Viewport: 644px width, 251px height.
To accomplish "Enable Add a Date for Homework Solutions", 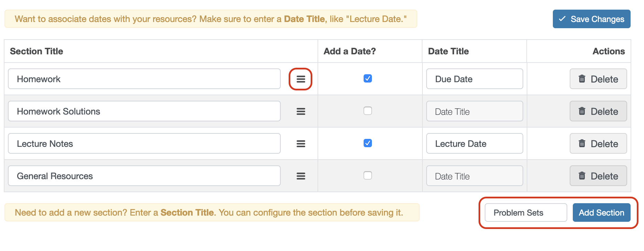I will pos(368,111).
